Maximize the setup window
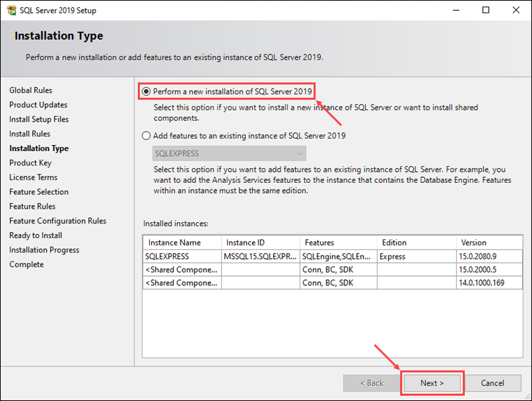Image resolution: width=532 pixels, height=401 pixels. pos(486,10)
